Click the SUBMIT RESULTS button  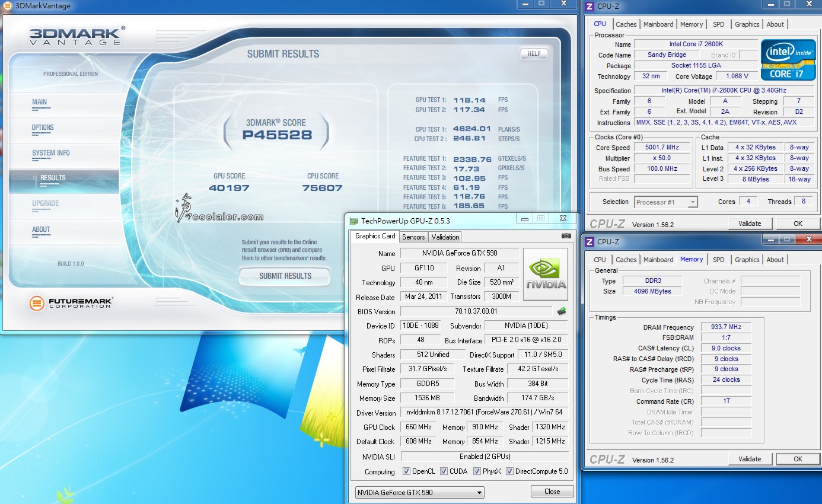pyautogui.click(x=285, y=276)
